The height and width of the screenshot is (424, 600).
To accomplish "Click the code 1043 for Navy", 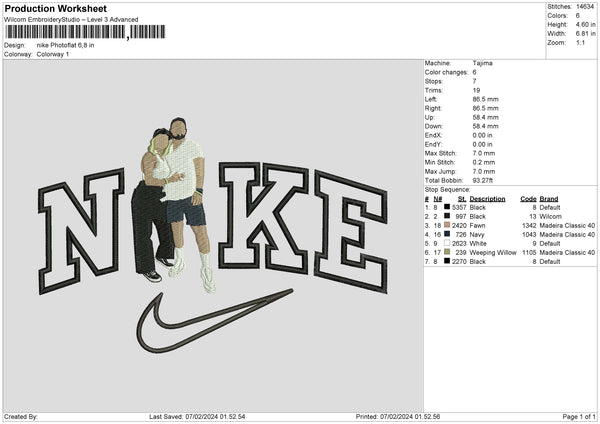I will point(529,235).
